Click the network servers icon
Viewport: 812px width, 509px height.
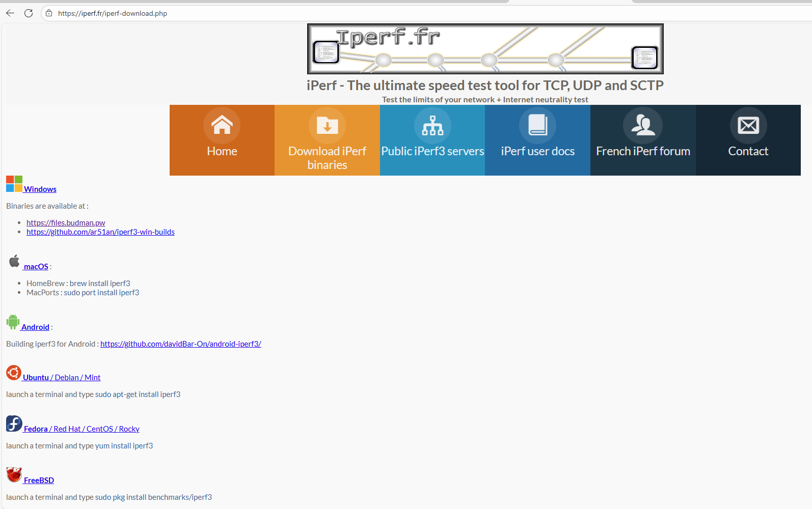click(x=432, y=125)
